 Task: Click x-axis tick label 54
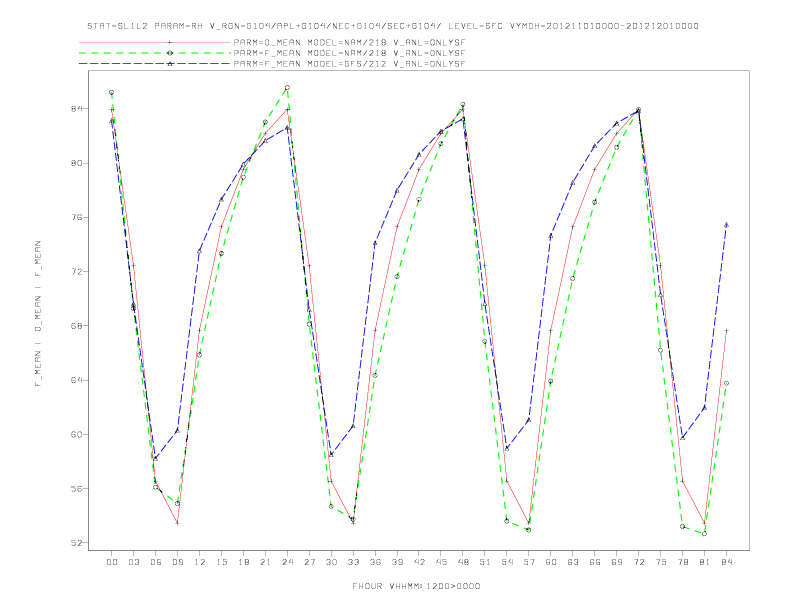(507, 562)
